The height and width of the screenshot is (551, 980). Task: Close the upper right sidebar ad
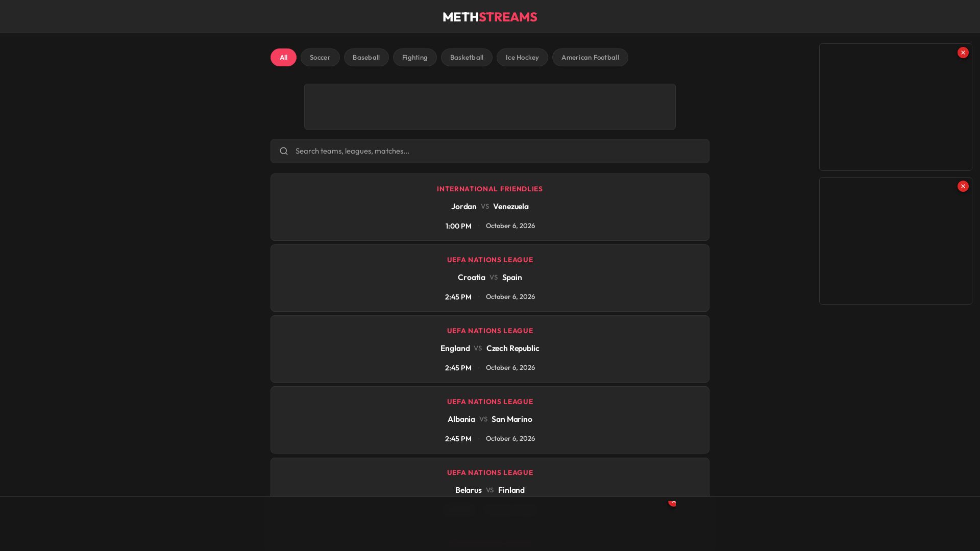(x=963, y=53)
